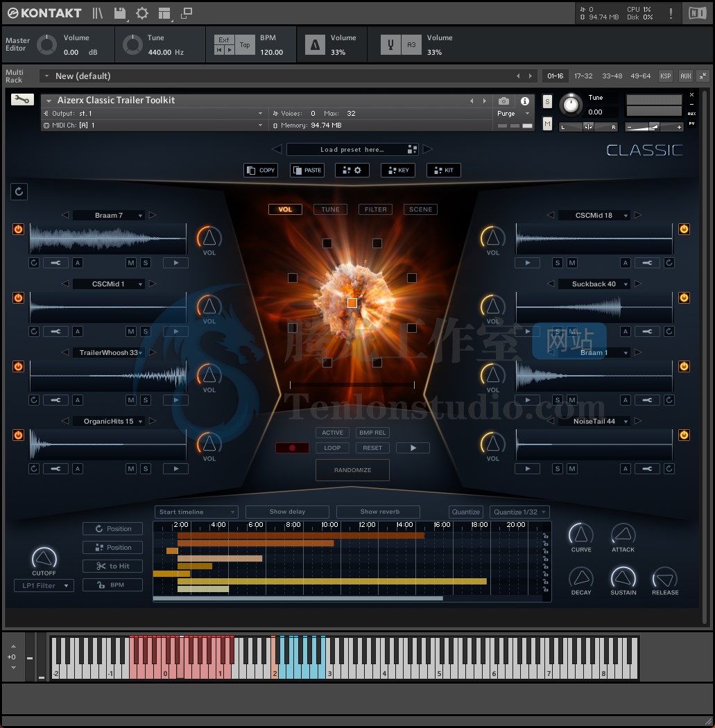Viewport: 715px width, 728px height.
Task: Open the instrument edit wrench icon
Action: (22, 99)
